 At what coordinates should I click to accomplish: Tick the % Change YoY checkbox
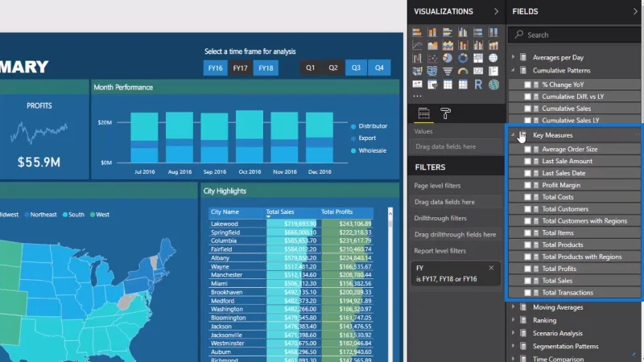pos(528,84)
